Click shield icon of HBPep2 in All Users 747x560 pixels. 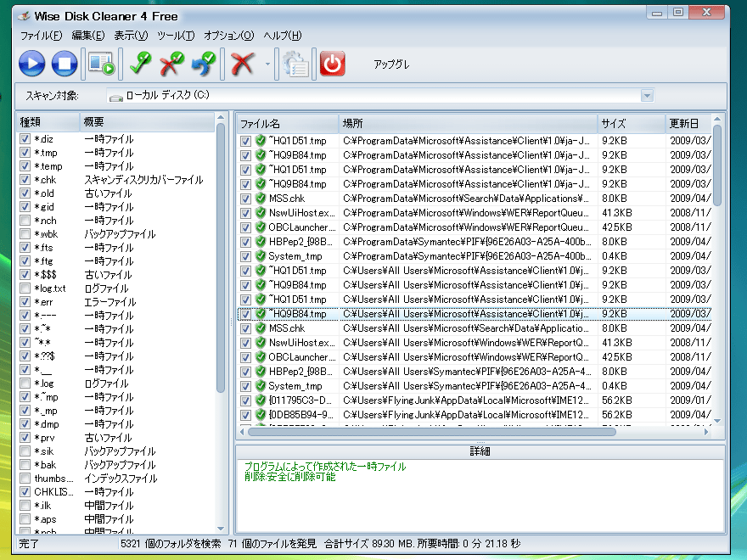260,372
